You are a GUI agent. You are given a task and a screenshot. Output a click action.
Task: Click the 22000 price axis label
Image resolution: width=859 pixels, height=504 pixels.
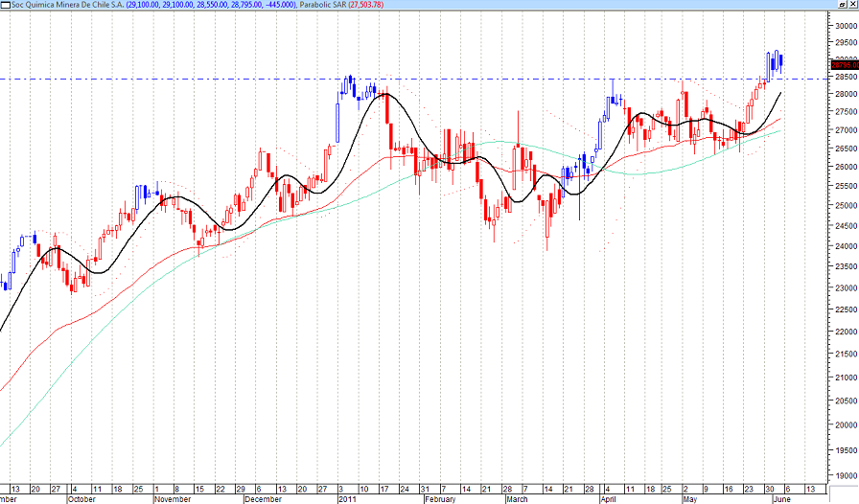[847, 332]
